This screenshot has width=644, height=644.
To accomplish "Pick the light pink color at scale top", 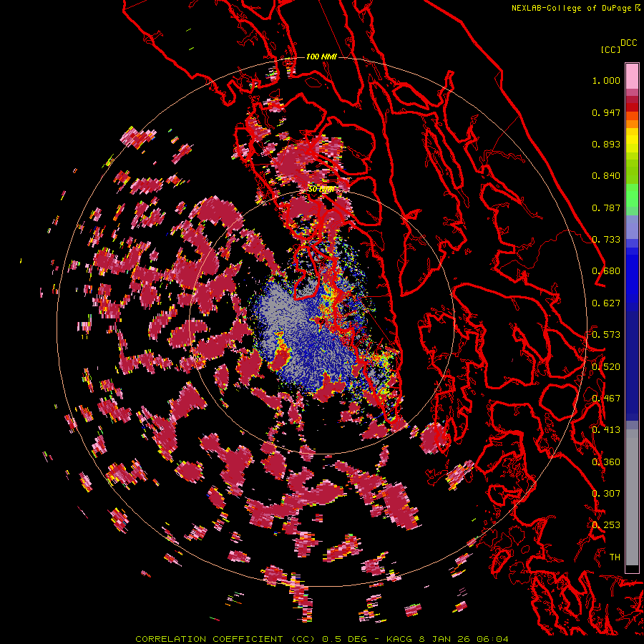I will (x=632, y=76).
